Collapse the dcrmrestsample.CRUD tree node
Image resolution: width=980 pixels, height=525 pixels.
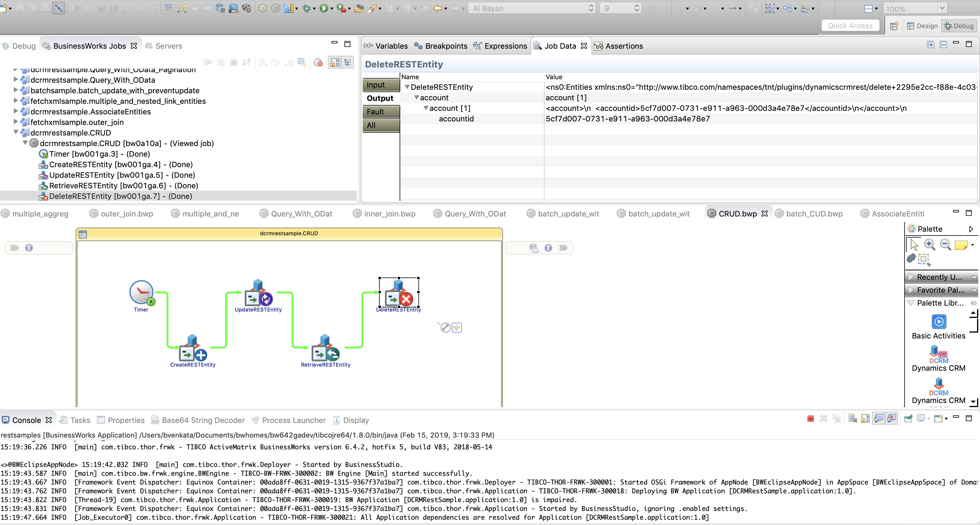click(x=16, y=132)
